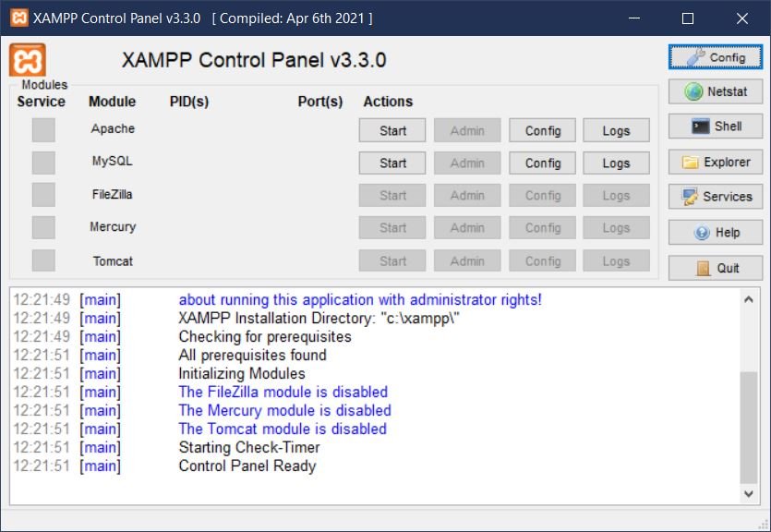Viewport: 771px width, 532px height.
Task: Toggle the Apache service checkbox
Action: pyautogui.click(x=43, y=130)
